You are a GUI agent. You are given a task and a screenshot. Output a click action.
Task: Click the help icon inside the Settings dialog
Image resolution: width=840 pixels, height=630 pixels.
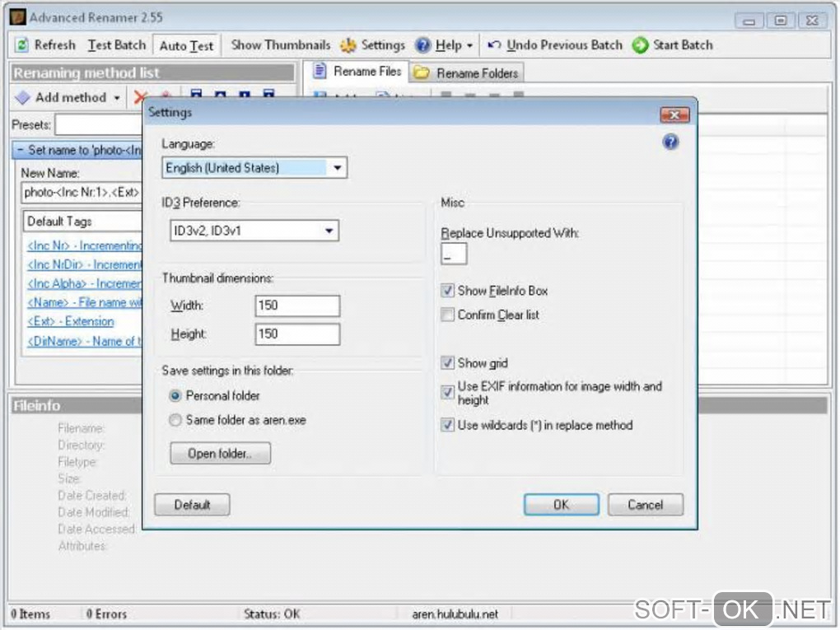coord(670,142)
